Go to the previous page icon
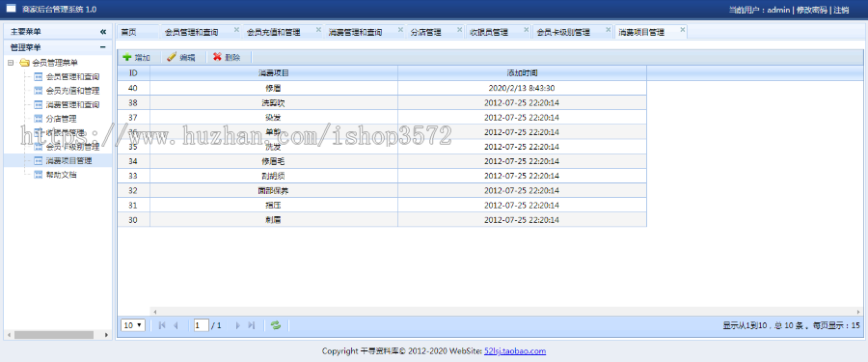Screen dimensions: 868x362 coord(176,325)
